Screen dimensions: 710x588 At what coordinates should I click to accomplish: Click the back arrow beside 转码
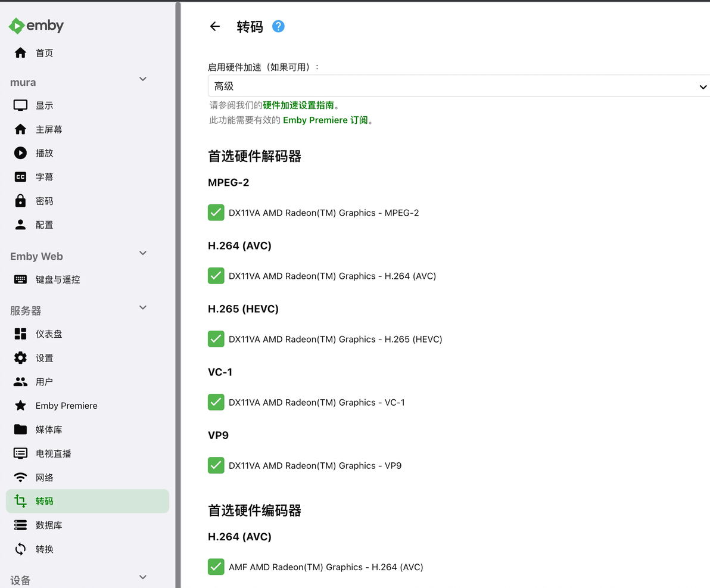pyautogui.click(x=214, y=26)
